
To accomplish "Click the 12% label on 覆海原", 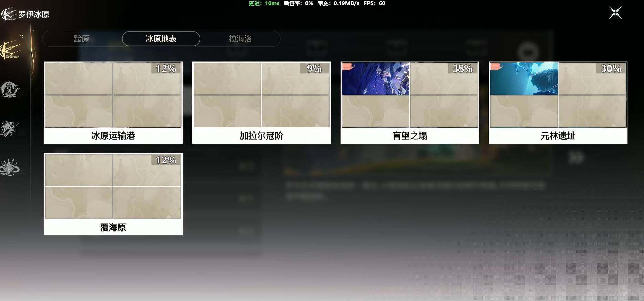I will click(x=166, y=160).
